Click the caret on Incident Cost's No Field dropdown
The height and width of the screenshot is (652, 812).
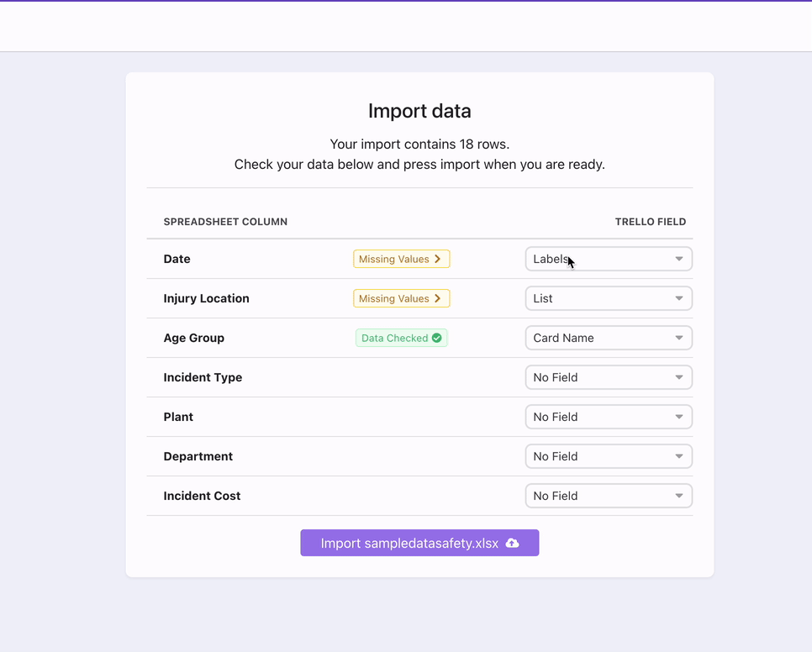click(x=678, y=496)
